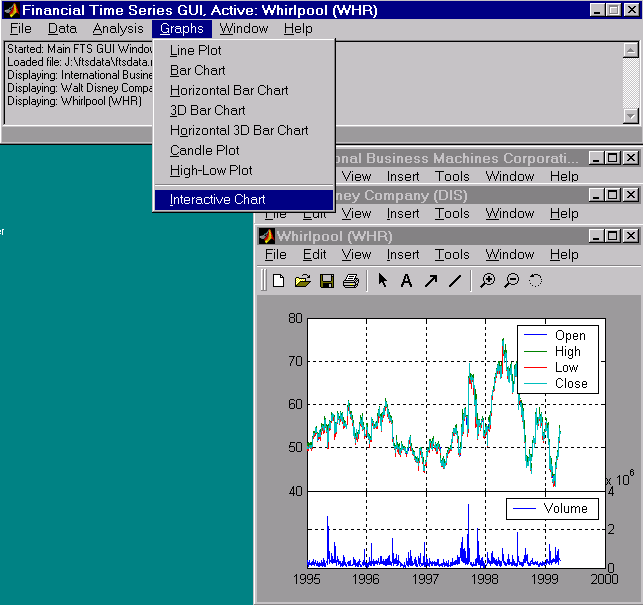Open Help menu in Whirlpool window
643x605 pixels.
click(564, 255)
